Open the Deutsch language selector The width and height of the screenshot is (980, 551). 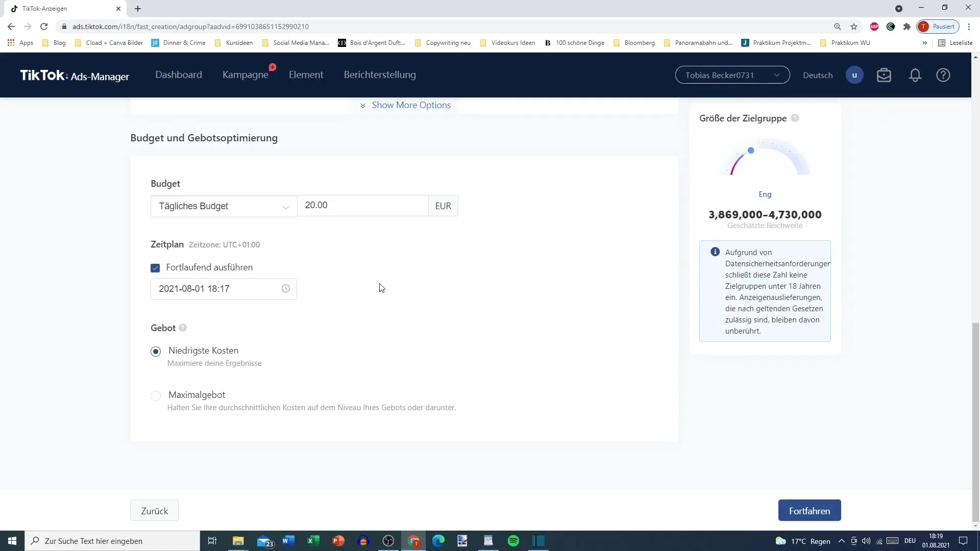(x=818, y=75)
